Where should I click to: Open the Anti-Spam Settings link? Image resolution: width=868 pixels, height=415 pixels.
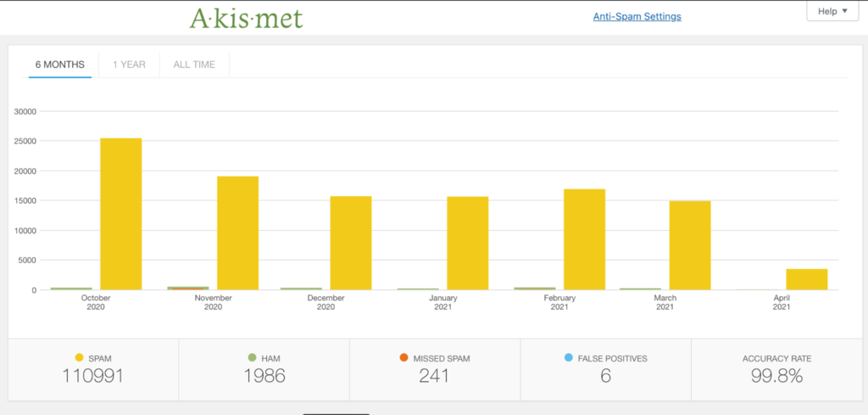point(637,16)
